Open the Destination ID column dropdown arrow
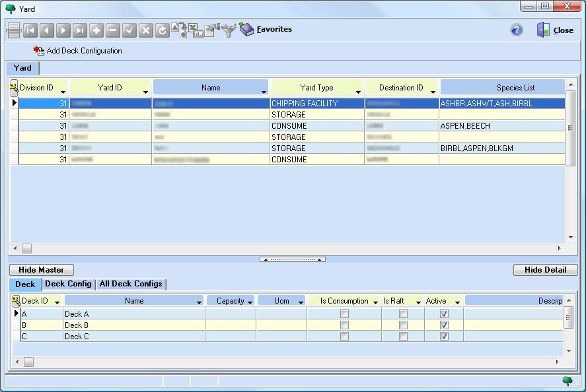Image resolution: width=586 pixels, height=392 pixels. [x=433, y=92]
